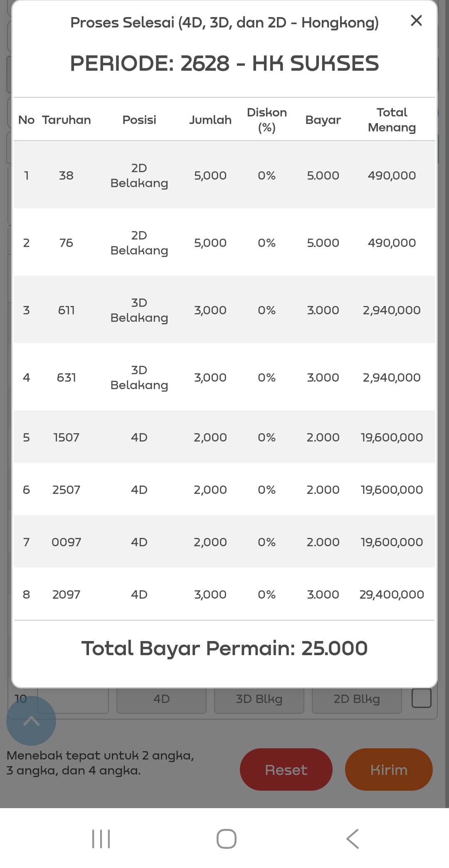
Task: Tap the Total Menang column header
Action: tap(392, 120)
